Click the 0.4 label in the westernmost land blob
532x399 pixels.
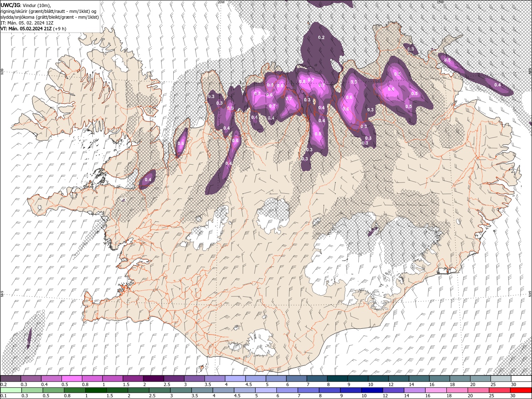pos(148,180)
